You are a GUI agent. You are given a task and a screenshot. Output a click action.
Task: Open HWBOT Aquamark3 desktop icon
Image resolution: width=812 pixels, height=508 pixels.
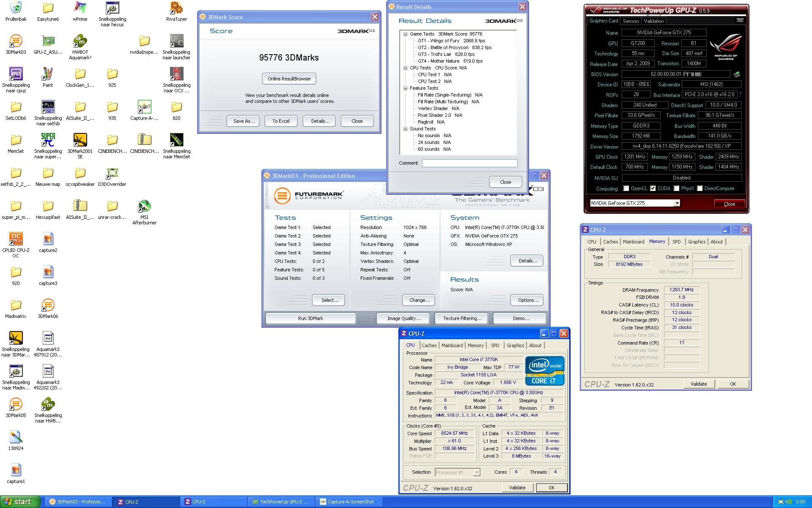tap(80, 47)
